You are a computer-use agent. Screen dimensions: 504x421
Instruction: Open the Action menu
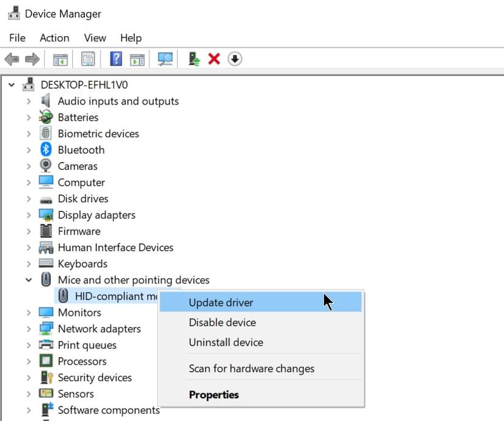54,38
